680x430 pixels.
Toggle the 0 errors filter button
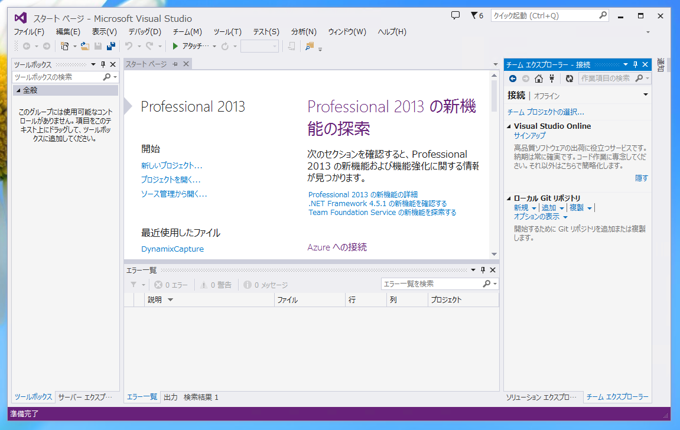click(x=171, y=285)
